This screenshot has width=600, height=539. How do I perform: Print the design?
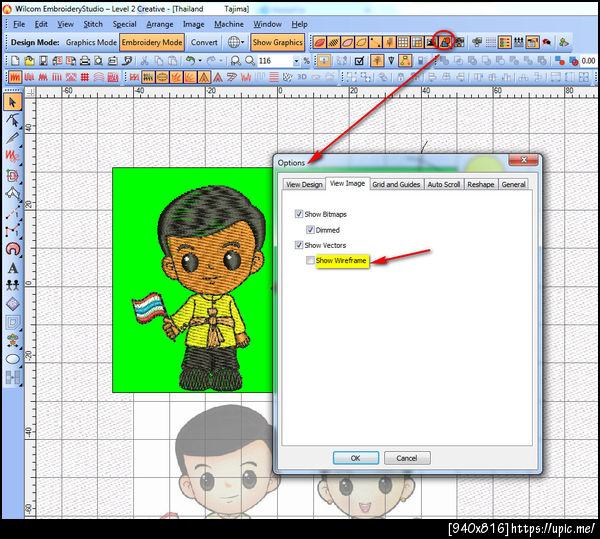coord(85,60)
